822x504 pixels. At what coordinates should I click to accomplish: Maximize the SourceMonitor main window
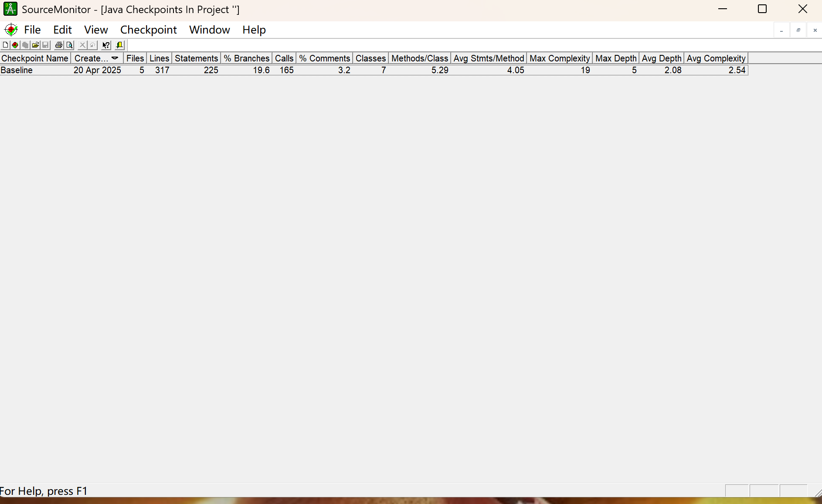[x=762, y=9]
